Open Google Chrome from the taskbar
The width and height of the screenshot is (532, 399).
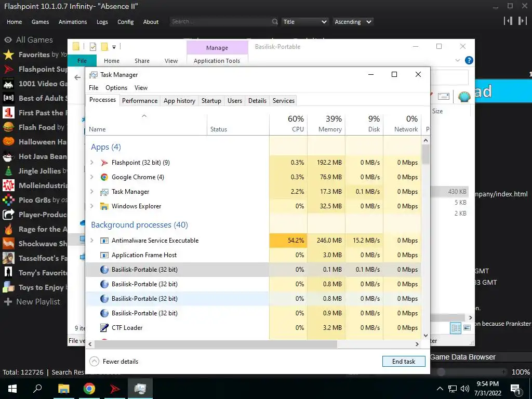point(89,389)
